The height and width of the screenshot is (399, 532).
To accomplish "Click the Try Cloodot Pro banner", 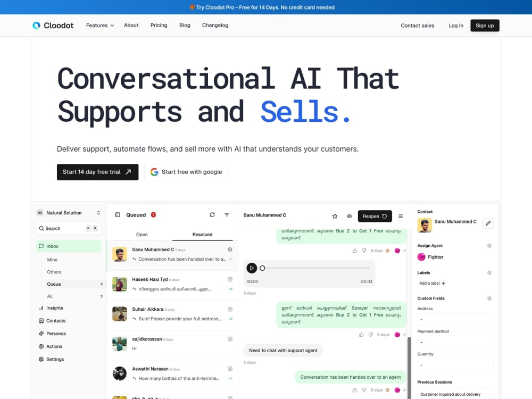I will (x=262, y=7).
